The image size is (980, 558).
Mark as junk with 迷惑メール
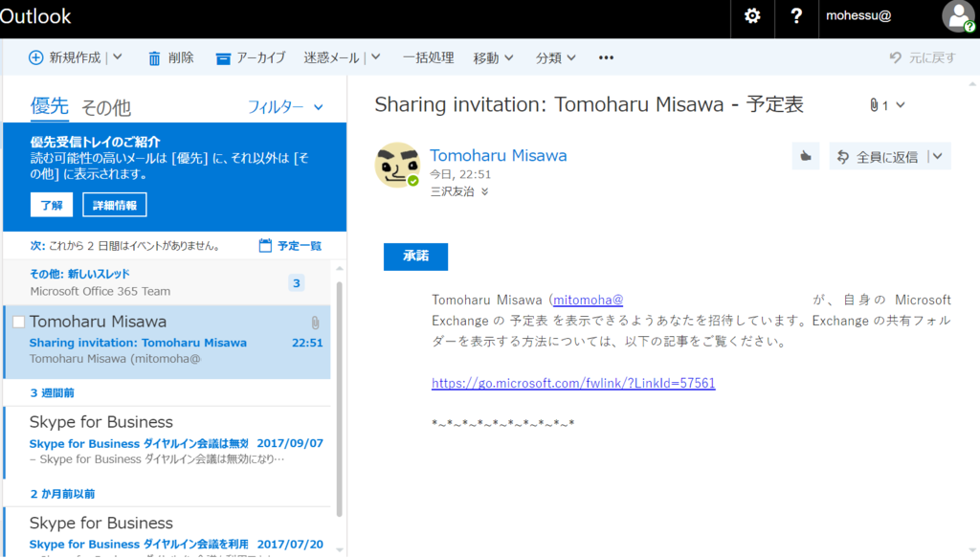[331, 58]
